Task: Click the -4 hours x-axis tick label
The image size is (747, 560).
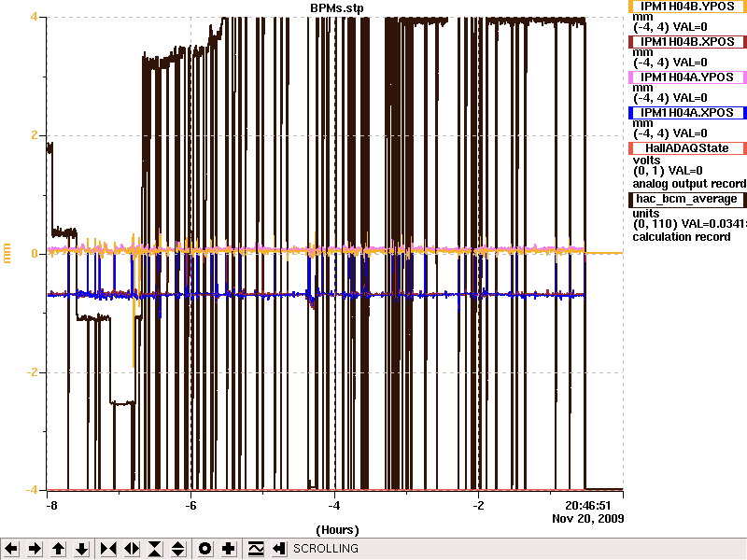Action: (334, 506)
